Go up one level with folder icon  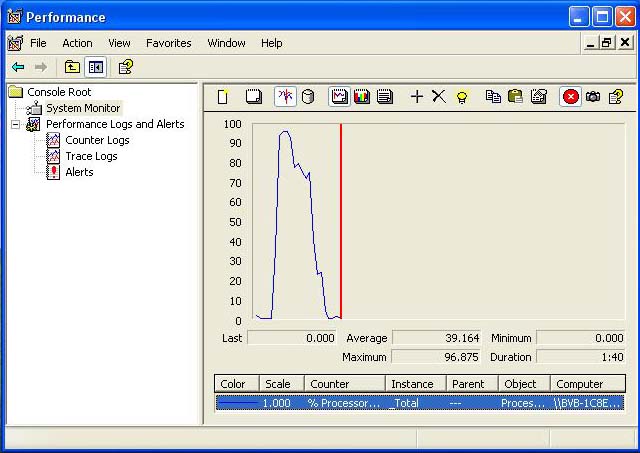pos(72,67)
